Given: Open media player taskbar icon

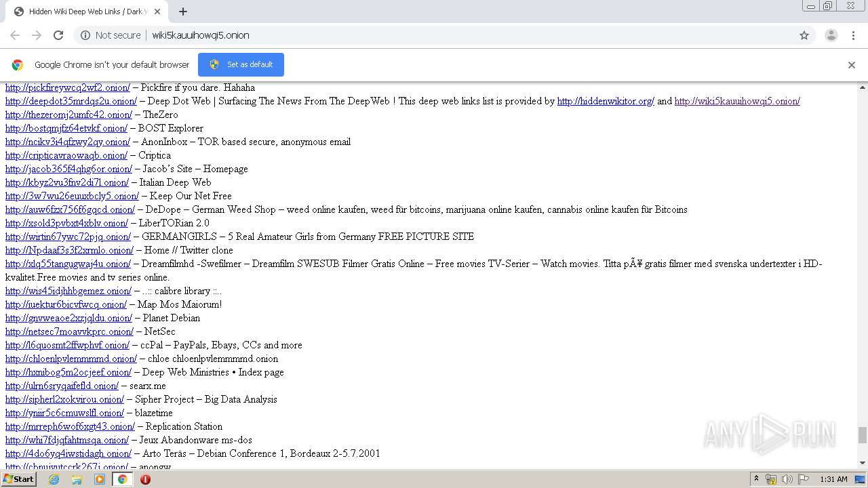Looking at the screenshot, I should [100, 479].
